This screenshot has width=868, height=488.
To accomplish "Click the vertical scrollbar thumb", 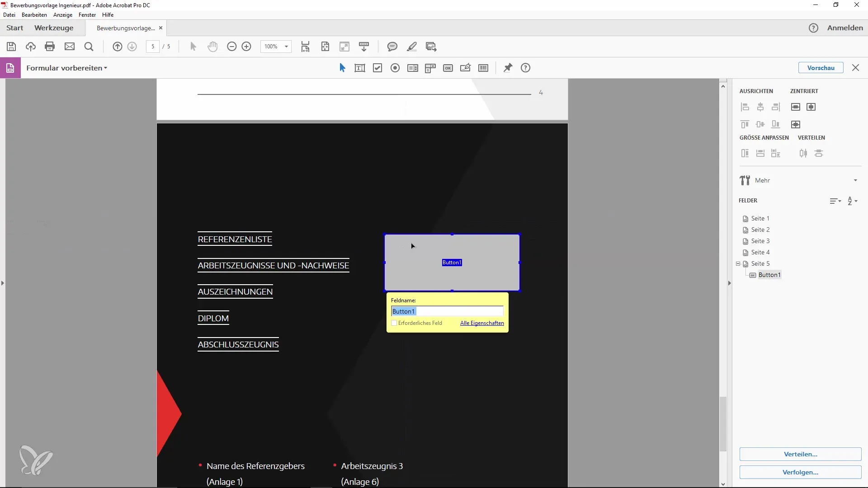I will (x=723, y=423).
